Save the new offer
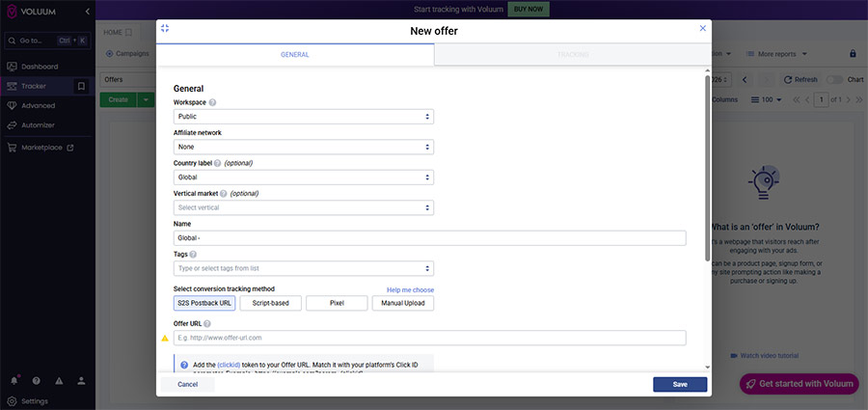 (679, 384)
